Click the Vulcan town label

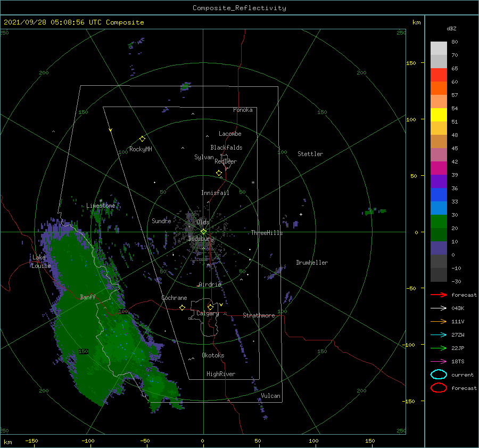pos(271,396)
